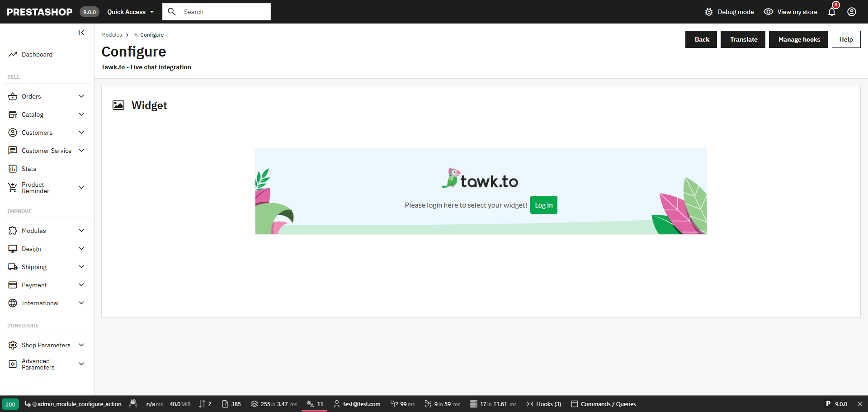Click the Customer Service chat icon
868x412 pixels.
point(13,151)
